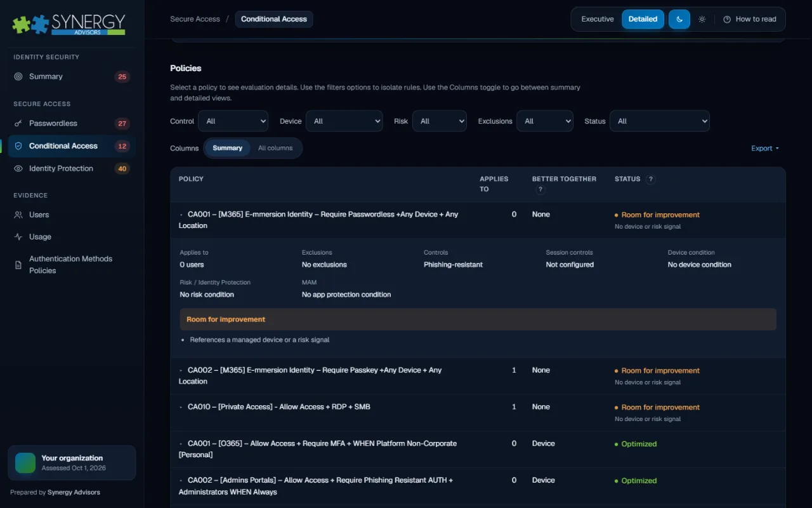Click the Conditional Access 12 badge
Screen dimensions: 812x508
tap(122, 146)
